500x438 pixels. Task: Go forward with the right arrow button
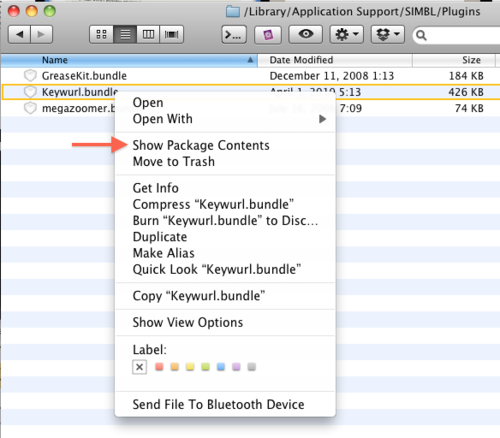pyautogui.click(x=41, y=34)
